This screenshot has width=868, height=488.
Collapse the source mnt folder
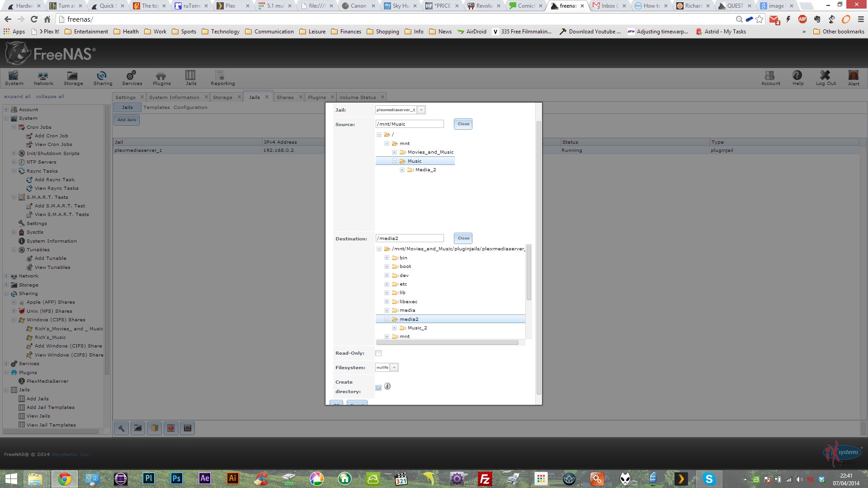(387, 143)
